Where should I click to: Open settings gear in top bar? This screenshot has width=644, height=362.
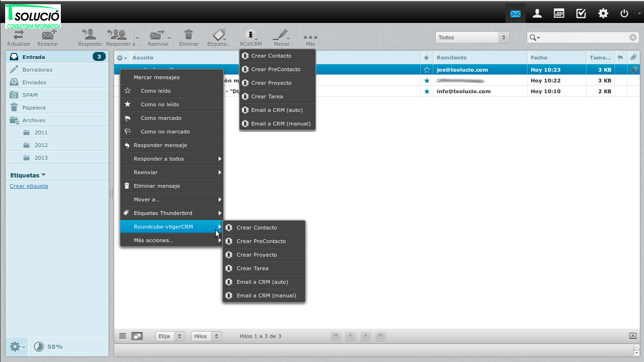pos(603,14)
